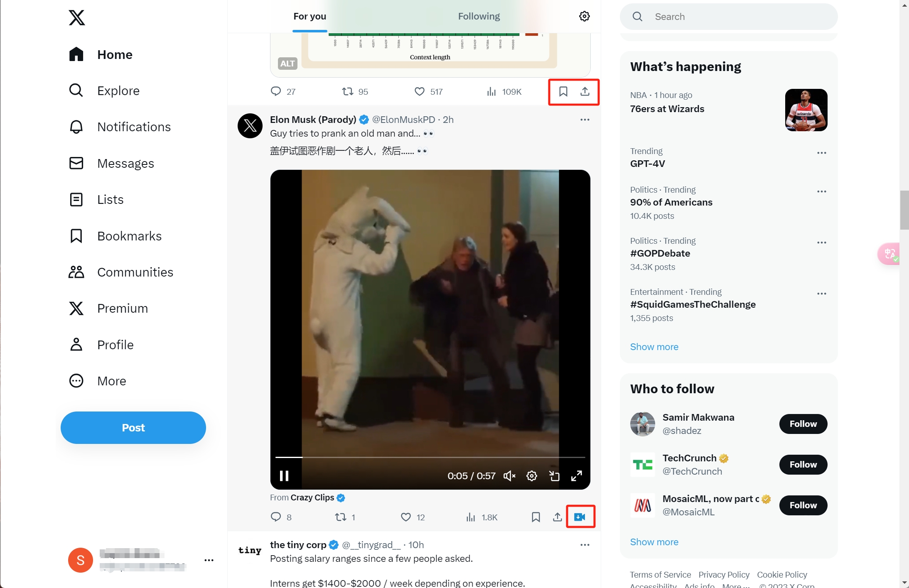Follow TechCrunch
Image resolution: width=909 pixels, height=588 pixels.
point(803,464)
